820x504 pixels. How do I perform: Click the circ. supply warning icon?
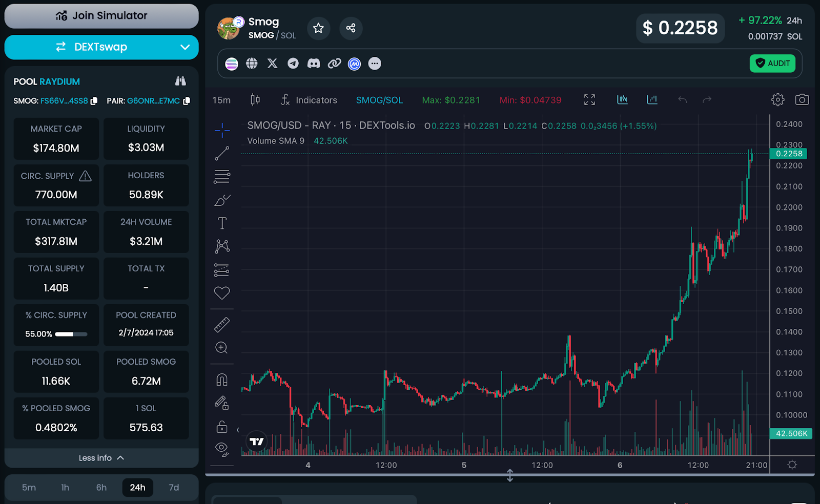86,176
